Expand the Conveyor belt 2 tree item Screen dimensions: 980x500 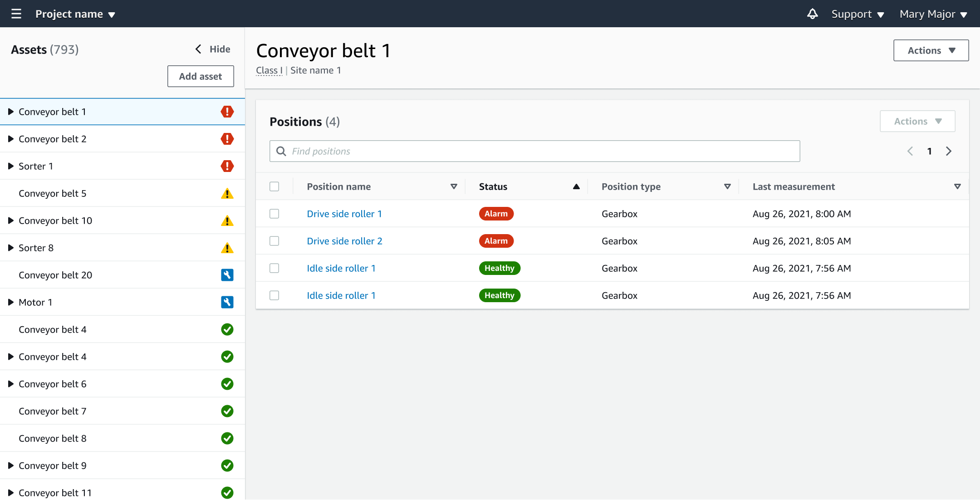click(10, 139)
